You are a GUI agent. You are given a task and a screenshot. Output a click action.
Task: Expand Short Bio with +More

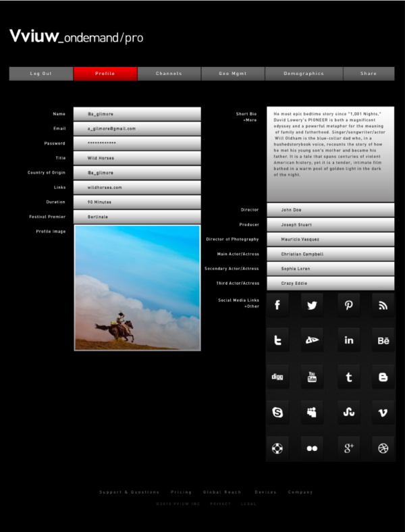point(250,120)
